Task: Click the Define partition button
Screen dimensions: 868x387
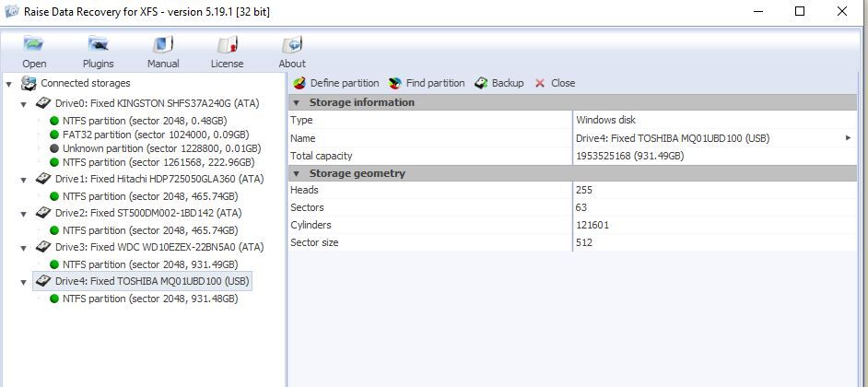Action: 336,83
